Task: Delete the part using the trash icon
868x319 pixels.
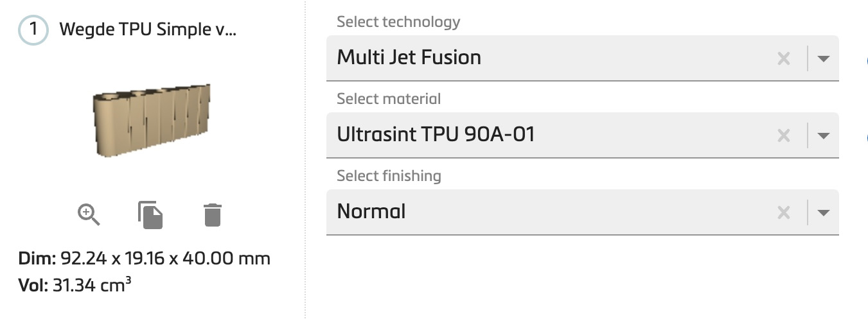Action: [213, 214]
